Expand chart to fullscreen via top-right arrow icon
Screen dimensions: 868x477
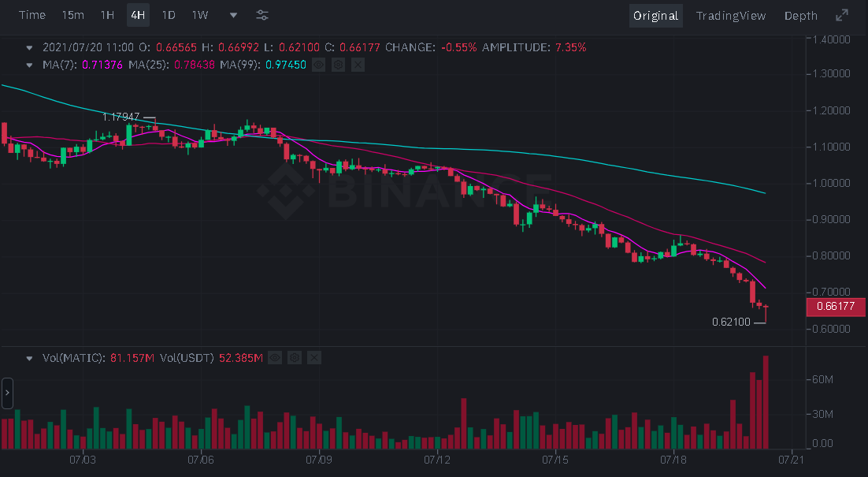843,14
